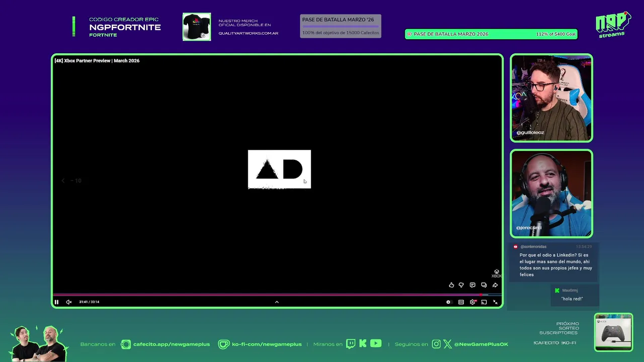Open the live chat icon in player

472,285
